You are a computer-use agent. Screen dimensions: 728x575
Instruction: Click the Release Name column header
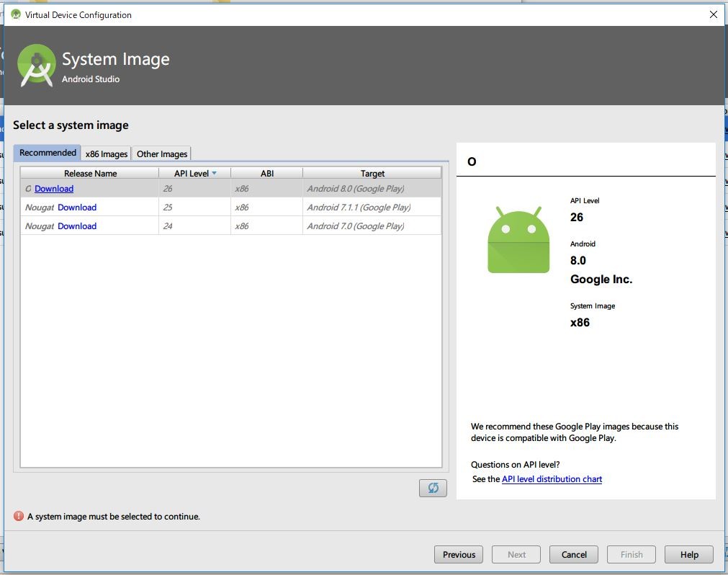pyautogui.click(x=90, y=173)
